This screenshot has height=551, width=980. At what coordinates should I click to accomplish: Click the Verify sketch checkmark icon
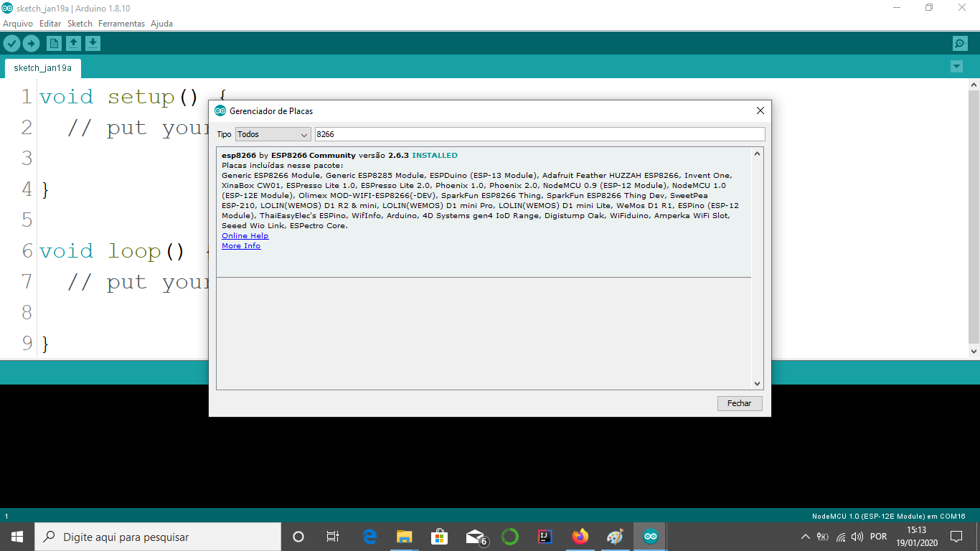(11, 44)
